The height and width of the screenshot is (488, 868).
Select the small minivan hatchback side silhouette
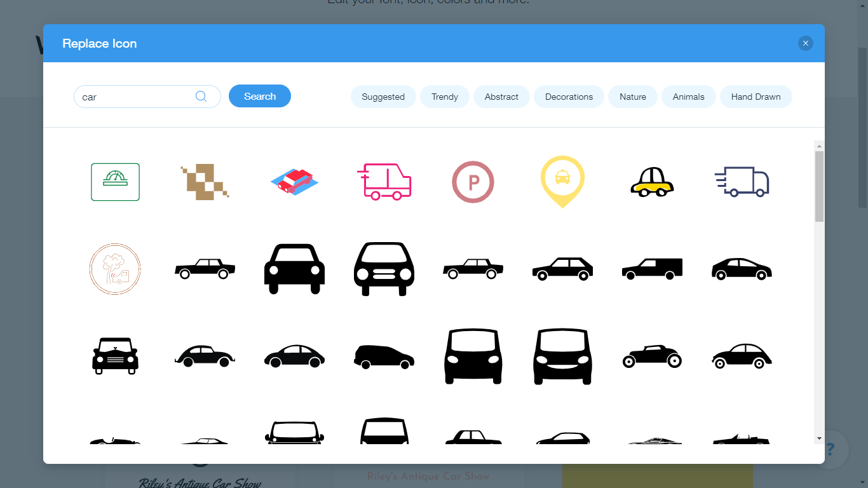[384, 356]
